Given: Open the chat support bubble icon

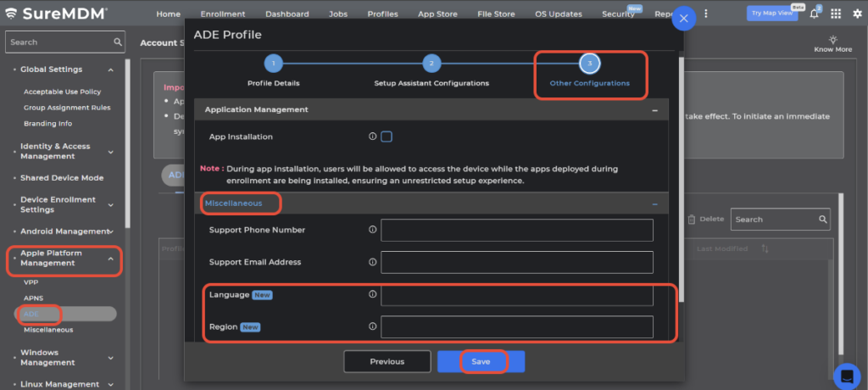Looking at the screenshot, I should pos(847,375).
